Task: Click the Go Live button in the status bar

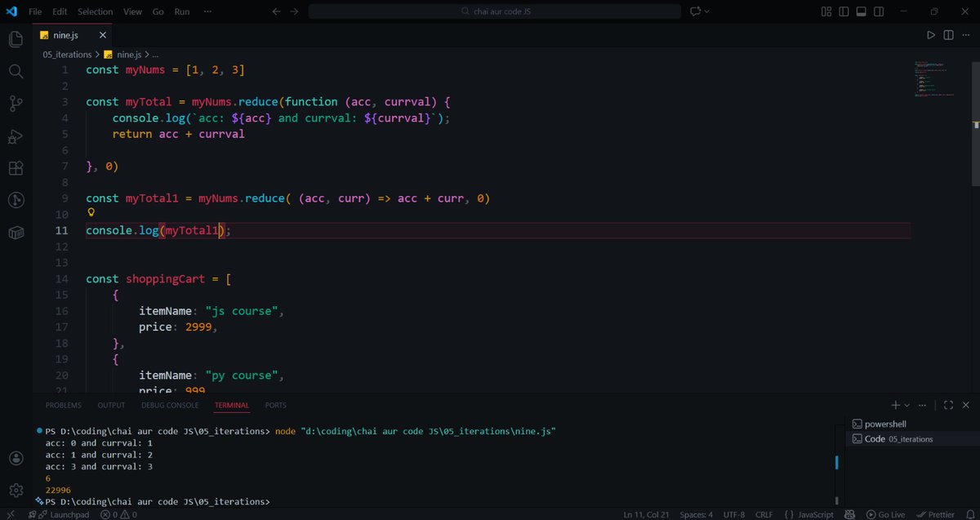Action: click(884, 514)
